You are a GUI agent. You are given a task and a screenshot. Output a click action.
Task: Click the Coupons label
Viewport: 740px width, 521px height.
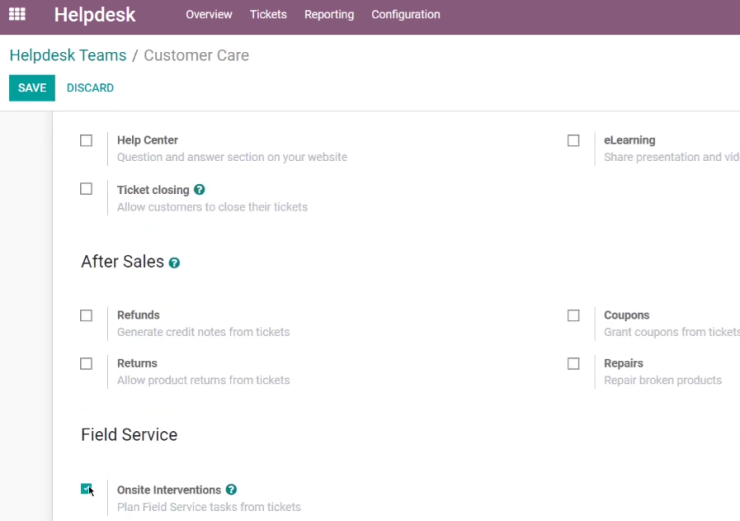pyautogui.click(x=626, y=315)
